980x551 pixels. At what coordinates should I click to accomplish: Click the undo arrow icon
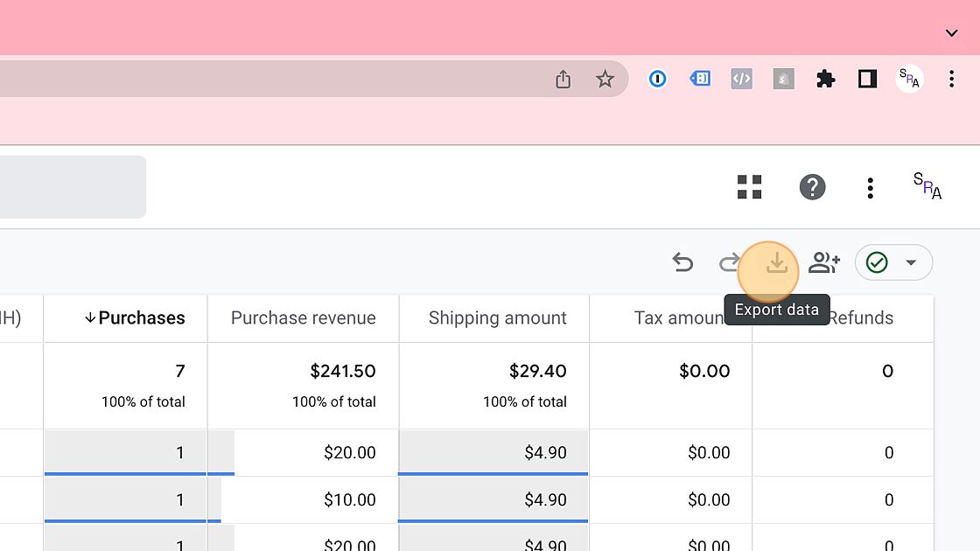point(682,262)
